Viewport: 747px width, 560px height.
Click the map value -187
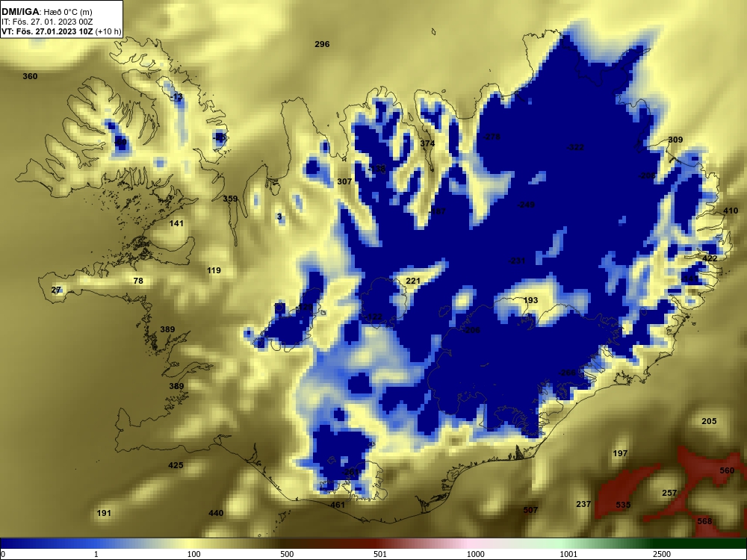pos(437,211)
